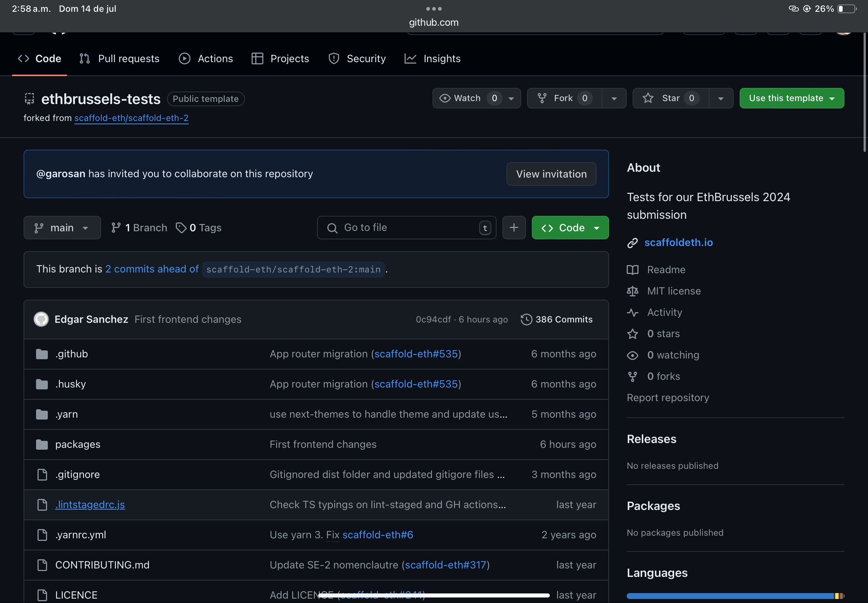Image resolution: width=868 pixels, height=603 pixels.
Task: Go to the Security tab
Action: click(x=357, y=58)
